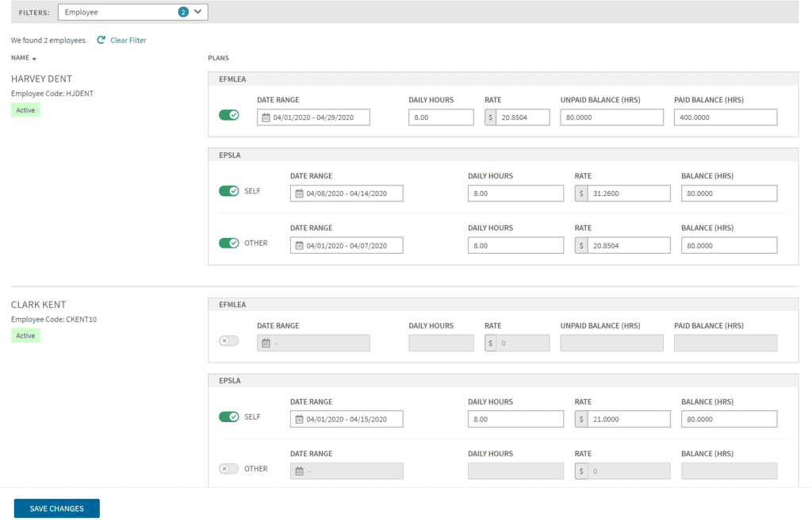Click the Clear Filter link
This screenshot has height=526, width=812.
[x=128, y=40]
